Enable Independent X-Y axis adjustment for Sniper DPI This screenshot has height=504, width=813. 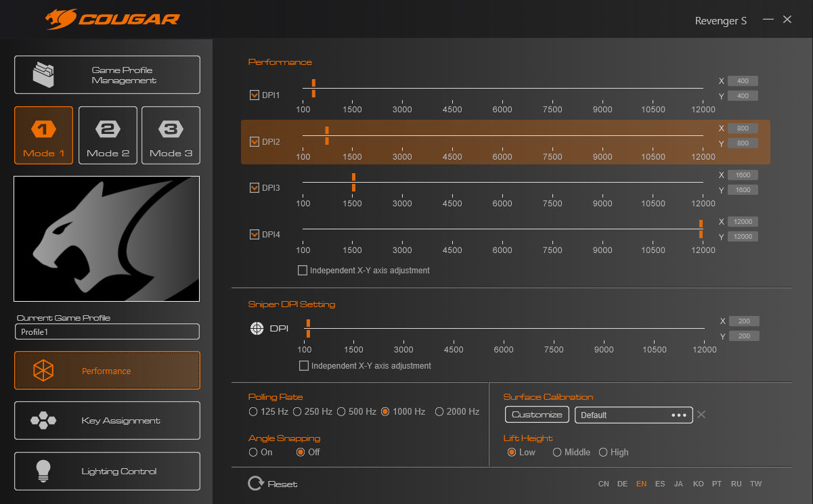pos(304,366)
